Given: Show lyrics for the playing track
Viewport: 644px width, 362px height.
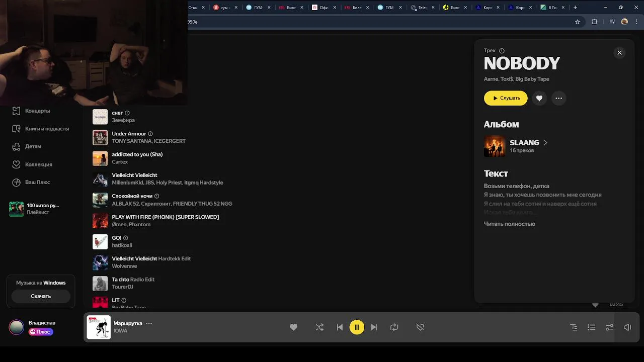Looking at the screenshot, I should (574, 327).
